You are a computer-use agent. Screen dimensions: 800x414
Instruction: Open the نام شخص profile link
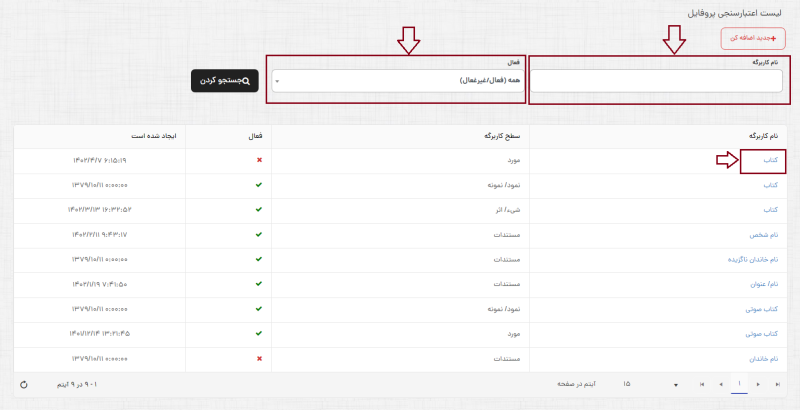click(764, 235)
